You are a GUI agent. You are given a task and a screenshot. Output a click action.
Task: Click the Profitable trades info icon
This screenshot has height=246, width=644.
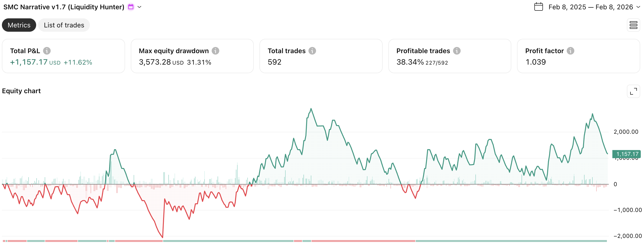pos(457,51)
